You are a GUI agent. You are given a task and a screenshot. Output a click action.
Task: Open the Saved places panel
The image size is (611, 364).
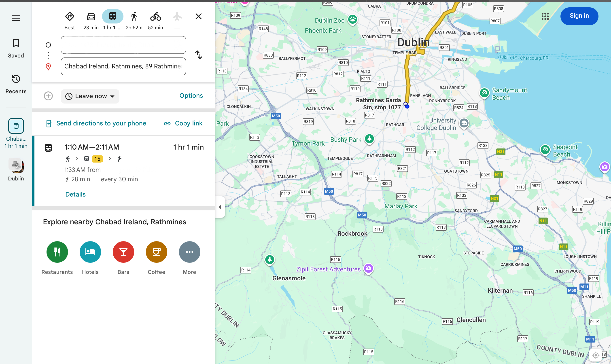coord(16,48)
